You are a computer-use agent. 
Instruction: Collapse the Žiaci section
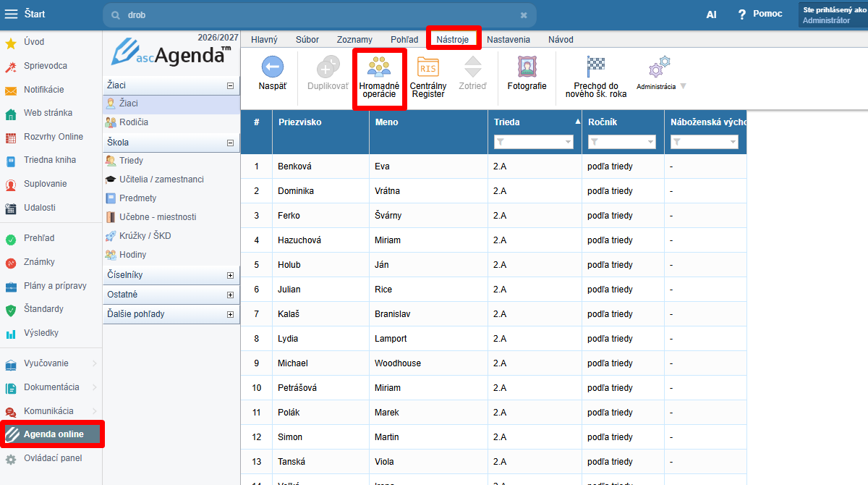[231, 85]
